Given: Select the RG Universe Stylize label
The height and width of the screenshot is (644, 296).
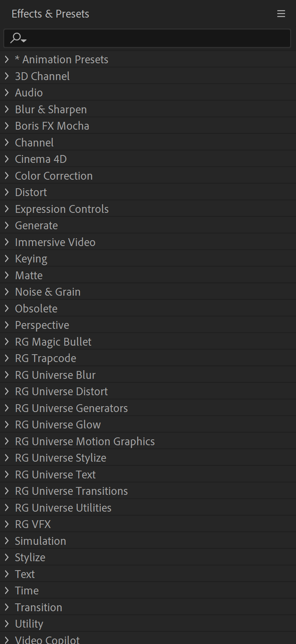Looking at the screenshot, I should [61, 458].
